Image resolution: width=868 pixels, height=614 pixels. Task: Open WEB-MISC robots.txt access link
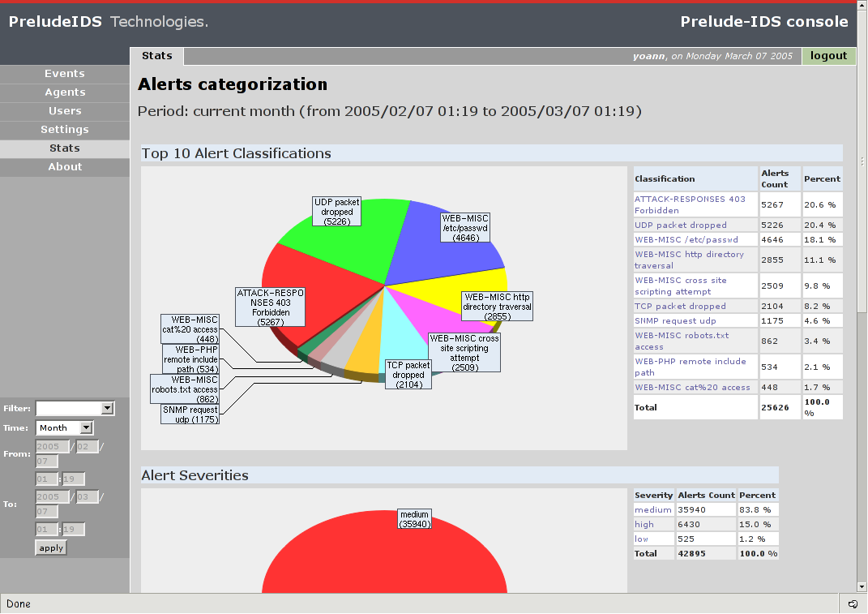[682, 341]
